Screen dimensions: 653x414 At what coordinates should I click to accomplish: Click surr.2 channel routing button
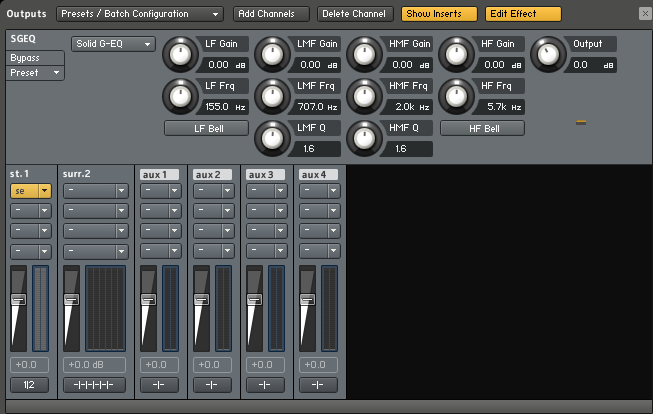pyautogui.click(x=94, y=385)
